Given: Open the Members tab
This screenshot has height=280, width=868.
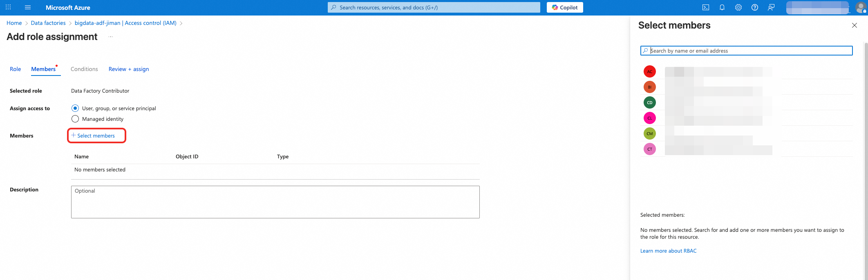Looking at the screenshot, I should 43,69.
